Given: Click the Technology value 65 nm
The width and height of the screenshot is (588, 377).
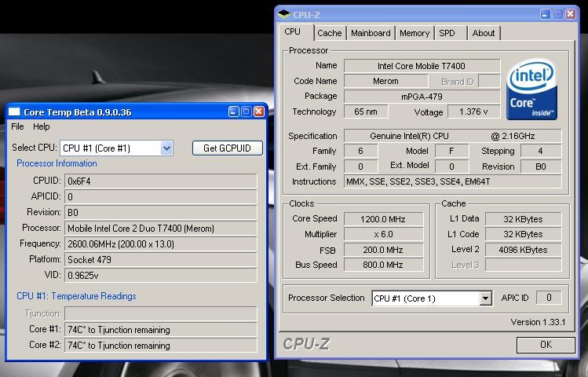Looking at the screenshot, I should [x=366, y=112].
